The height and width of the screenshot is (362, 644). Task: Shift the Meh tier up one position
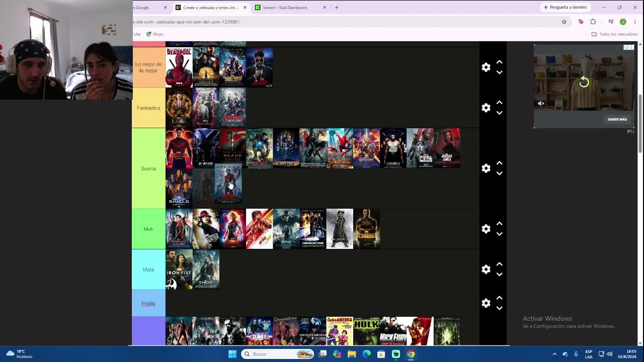[x=500, y=223]
